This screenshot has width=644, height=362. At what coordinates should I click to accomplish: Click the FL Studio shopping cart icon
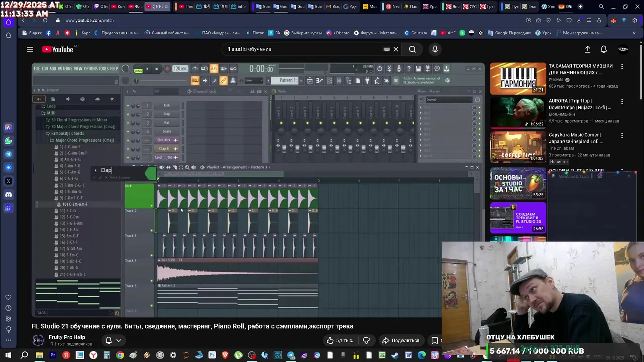click(x=395, y=80)
